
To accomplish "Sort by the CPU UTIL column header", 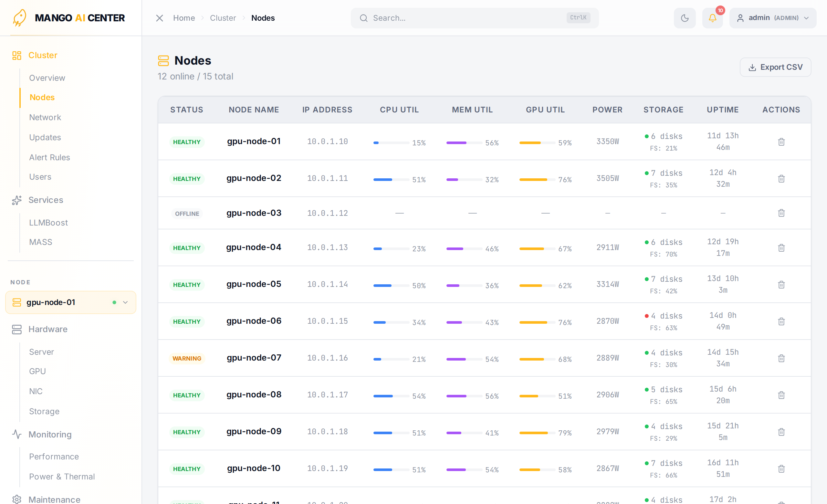I will (399, 110).
